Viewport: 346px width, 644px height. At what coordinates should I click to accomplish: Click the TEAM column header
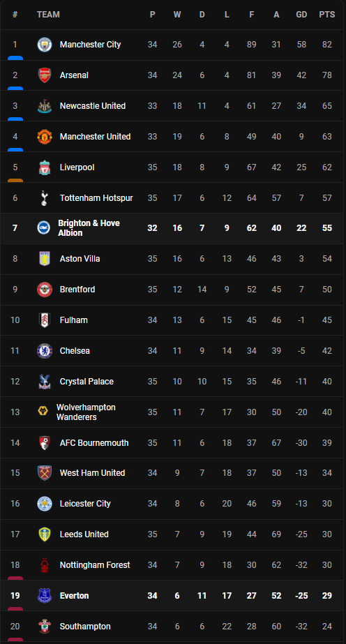[48, 15]
